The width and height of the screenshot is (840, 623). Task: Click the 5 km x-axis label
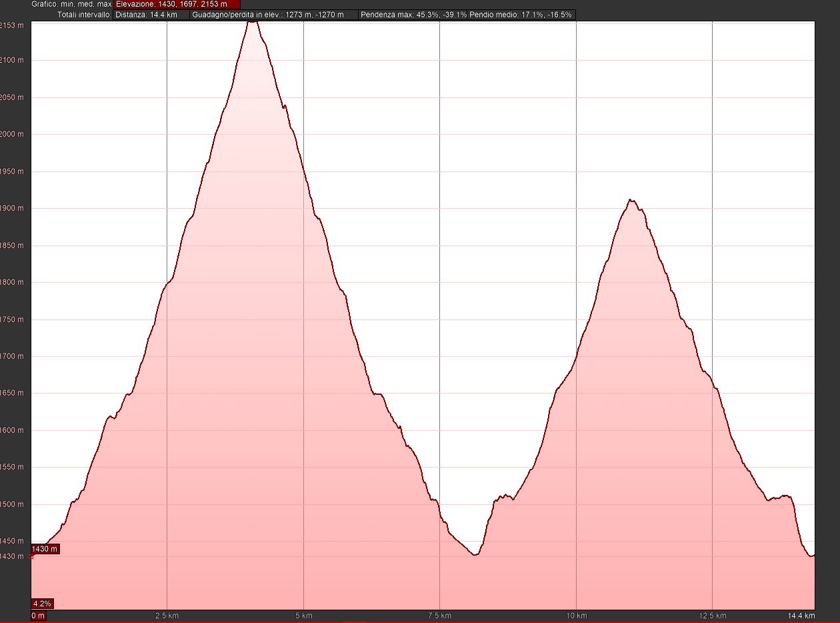point(303,615)
